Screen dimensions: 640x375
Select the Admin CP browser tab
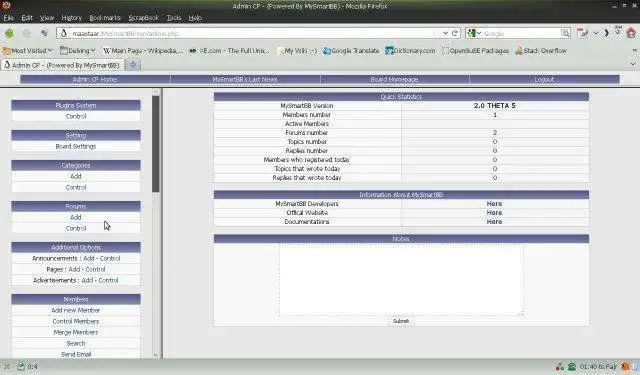tap(62, 65)
